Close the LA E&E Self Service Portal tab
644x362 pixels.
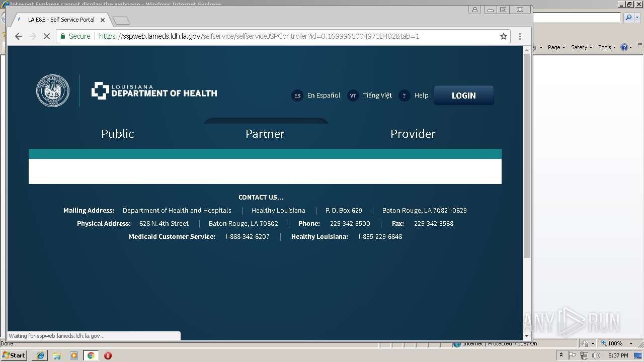[103, 20]
